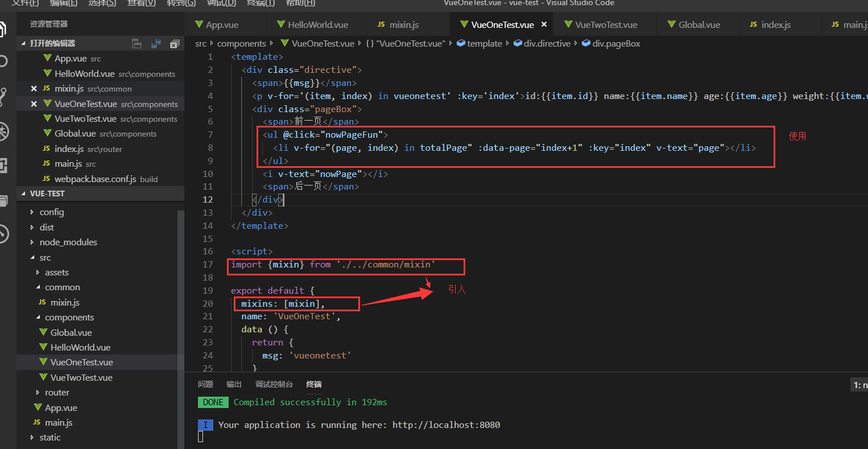868x449 pixels.
Task: Switch to the HelloWorld.vue editor tab
Action: 317,24
